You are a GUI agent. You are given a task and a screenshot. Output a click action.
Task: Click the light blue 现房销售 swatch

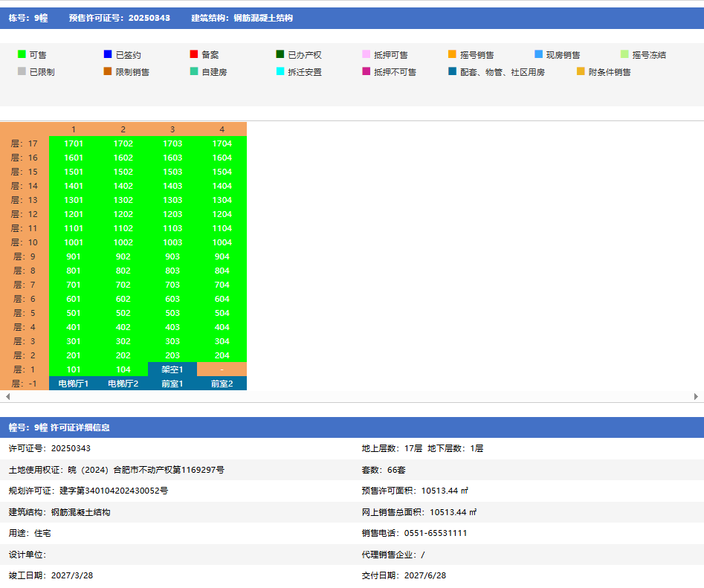pos(539,54)
